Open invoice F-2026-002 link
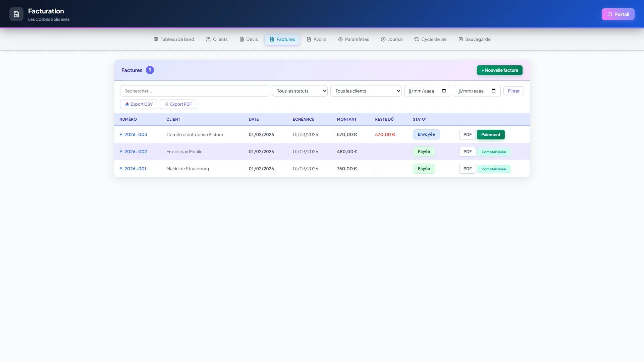The image size is (644, 362). 133,152
